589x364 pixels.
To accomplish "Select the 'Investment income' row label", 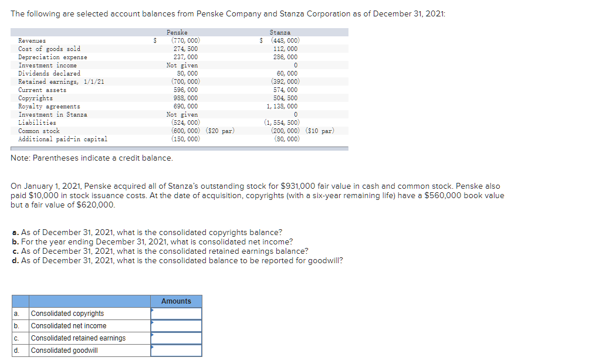I will (48, 65).
